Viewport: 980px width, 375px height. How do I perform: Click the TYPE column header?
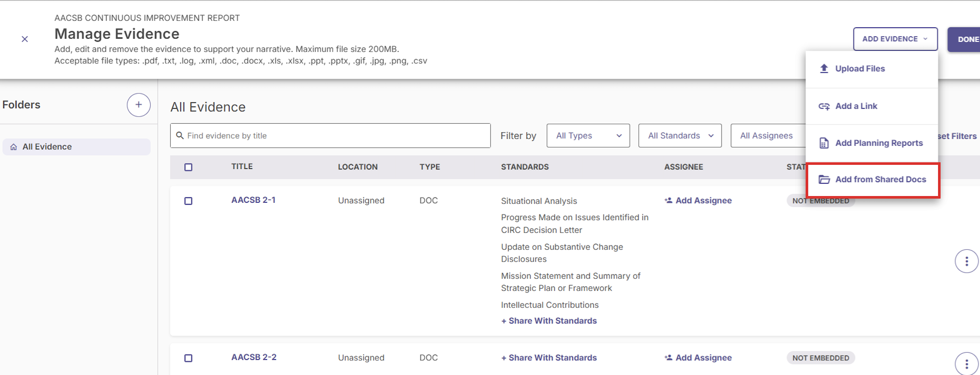coord(430,167)
